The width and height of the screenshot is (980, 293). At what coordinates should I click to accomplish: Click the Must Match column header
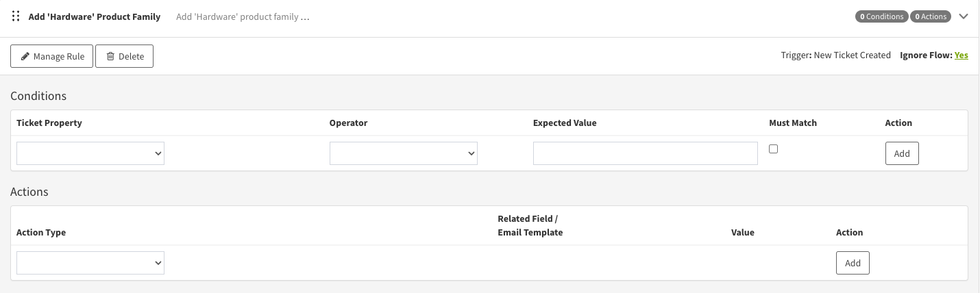point(793,123)
